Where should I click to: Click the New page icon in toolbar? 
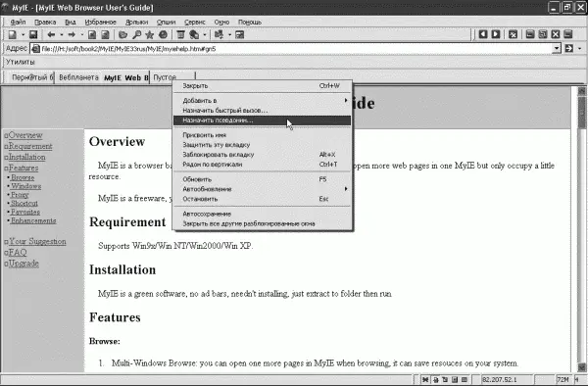(x=13, y=35)
